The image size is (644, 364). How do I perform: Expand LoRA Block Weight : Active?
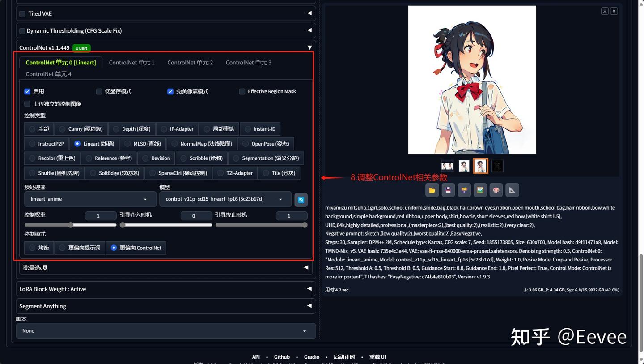(309, 289)
